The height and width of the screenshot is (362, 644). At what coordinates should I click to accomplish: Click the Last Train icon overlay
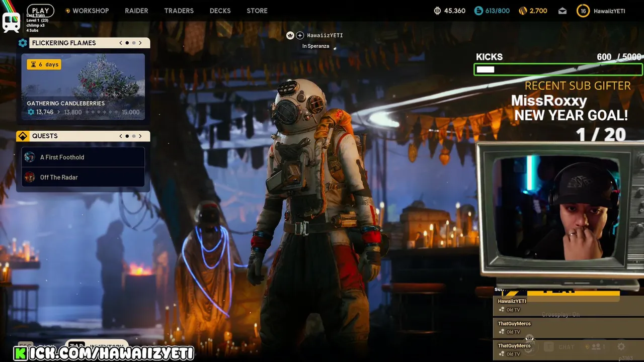click(x=11, y=22)
